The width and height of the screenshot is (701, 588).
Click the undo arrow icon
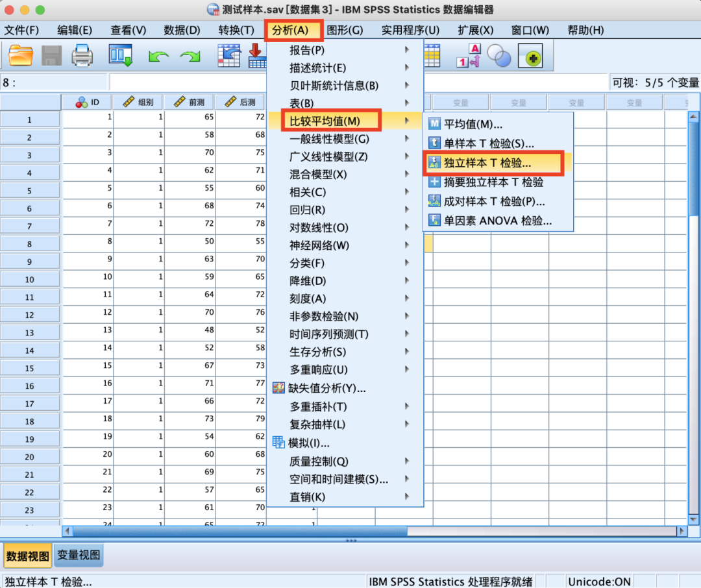pos(158,57)
